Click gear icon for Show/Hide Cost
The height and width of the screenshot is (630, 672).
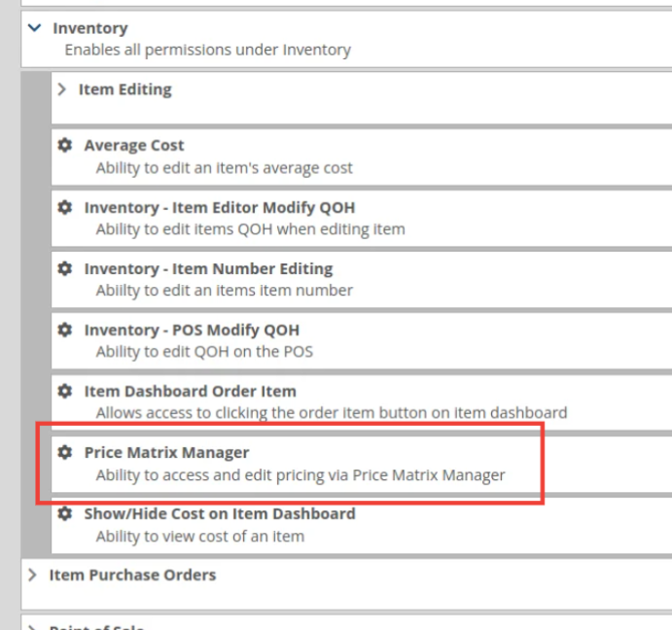(x=65, y=513)
